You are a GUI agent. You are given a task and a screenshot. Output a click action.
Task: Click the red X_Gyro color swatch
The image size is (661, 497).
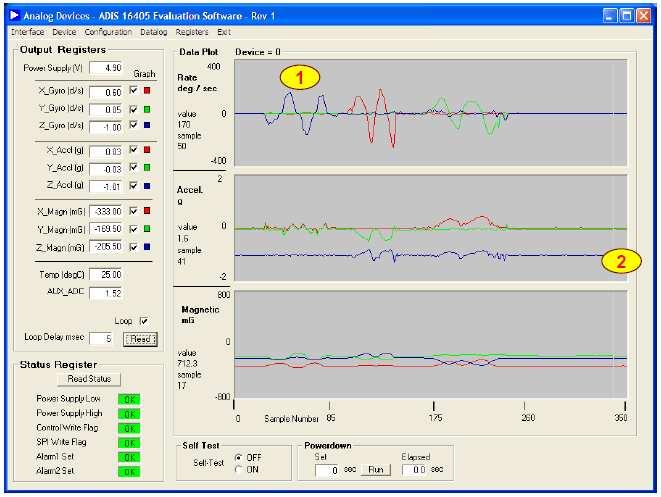(147, 90)
